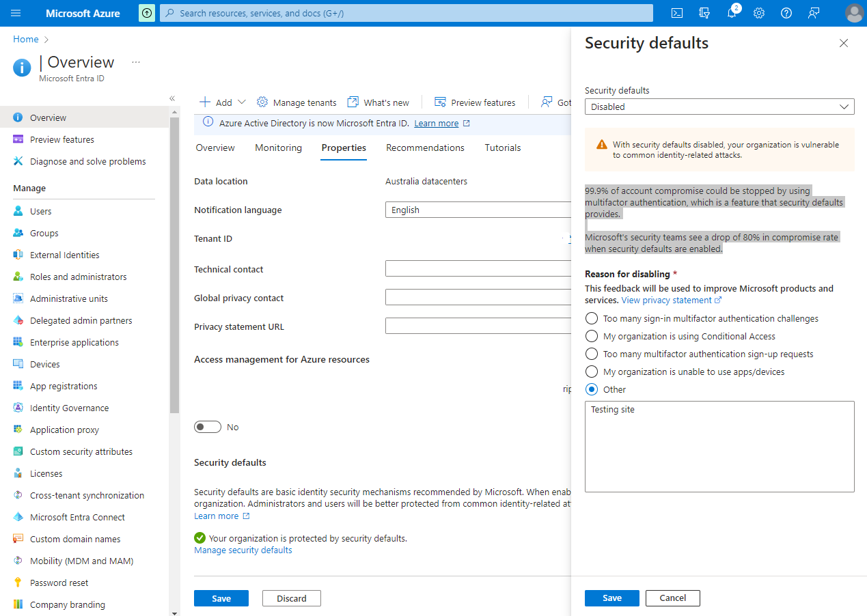Click the Licenses icon in sidebar

click(18, 473)
